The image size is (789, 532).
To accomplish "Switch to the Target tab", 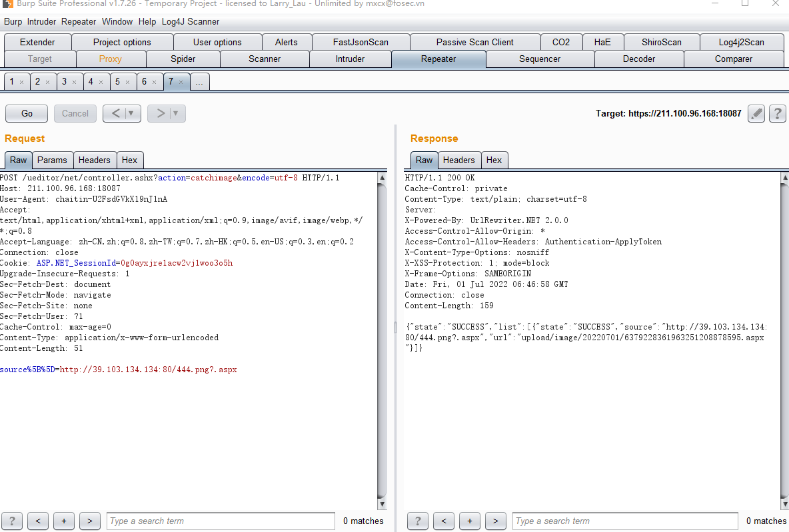I will click(40, 59).
